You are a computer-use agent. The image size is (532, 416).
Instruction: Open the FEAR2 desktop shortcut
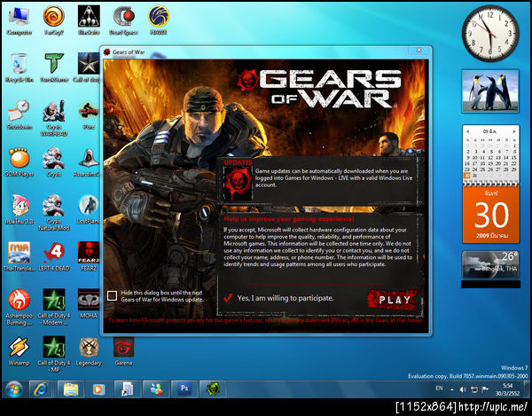[88, 256]
